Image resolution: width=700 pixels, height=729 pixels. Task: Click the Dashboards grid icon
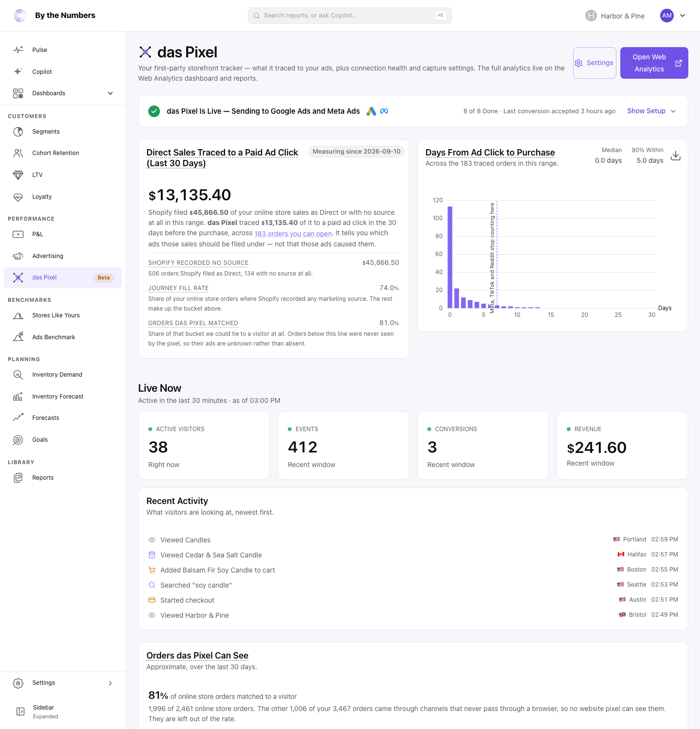point(18,93)
